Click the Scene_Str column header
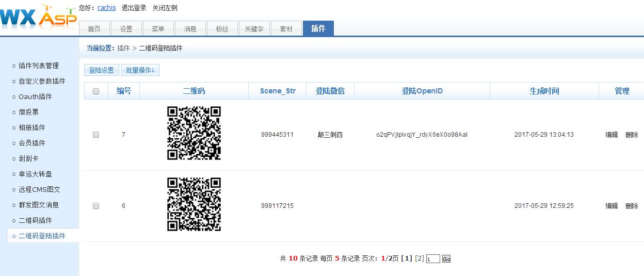Screen dimensions: 644x276 click(x=278, y=91)
